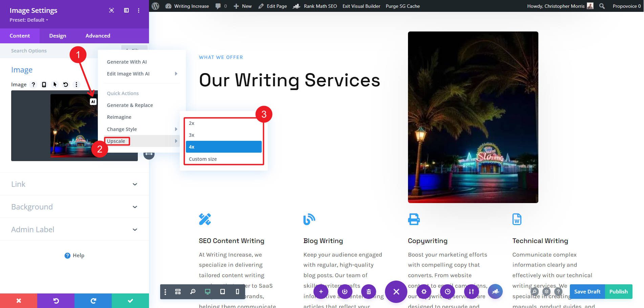Image resolution: width=644 pixels, height=308 pixels.
Task: Open the search icon in the admin bar
Action: click(x=602, y=6)
